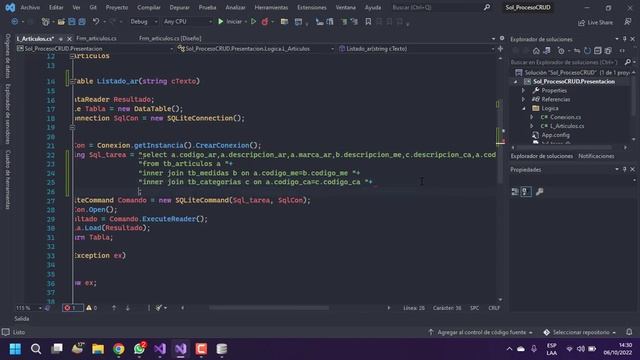Click the Solution Explorer Home icon
This screenshot has height=360, width=640.
(x=536, y=51)
